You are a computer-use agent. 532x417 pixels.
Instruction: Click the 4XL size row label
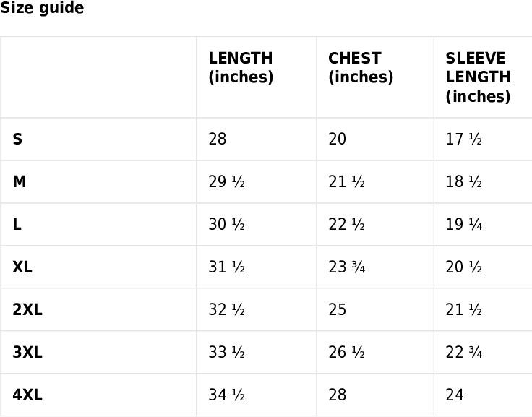(27, 395)
